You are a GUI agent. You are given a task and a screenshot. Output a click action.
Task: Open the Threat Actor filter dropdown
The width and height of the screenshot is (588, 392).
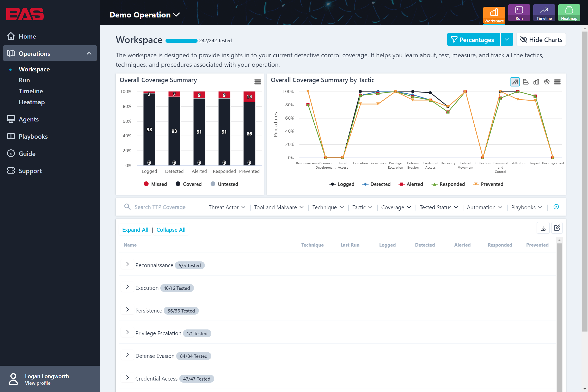point(227,207)
